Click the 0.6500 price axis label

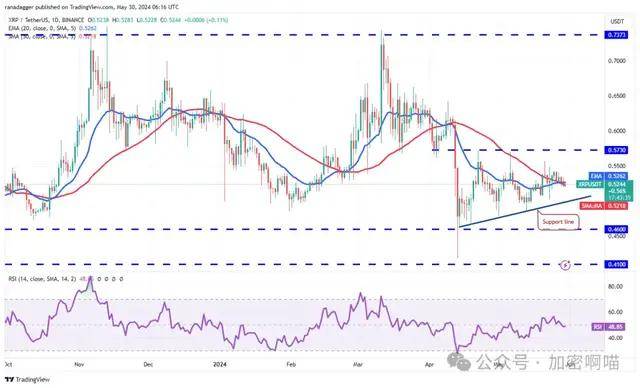tap(617, 96)
